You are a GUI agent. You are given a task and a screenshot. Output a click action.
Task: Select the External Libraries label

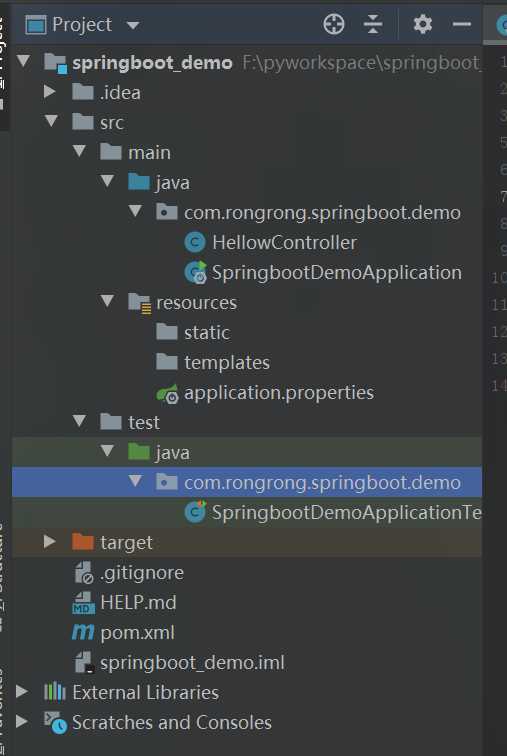pos(146,693)
